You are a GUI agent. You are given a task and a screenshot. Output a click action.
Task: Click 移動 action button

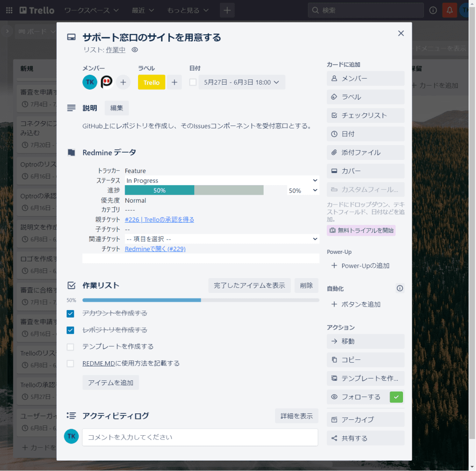coord(365,342)
